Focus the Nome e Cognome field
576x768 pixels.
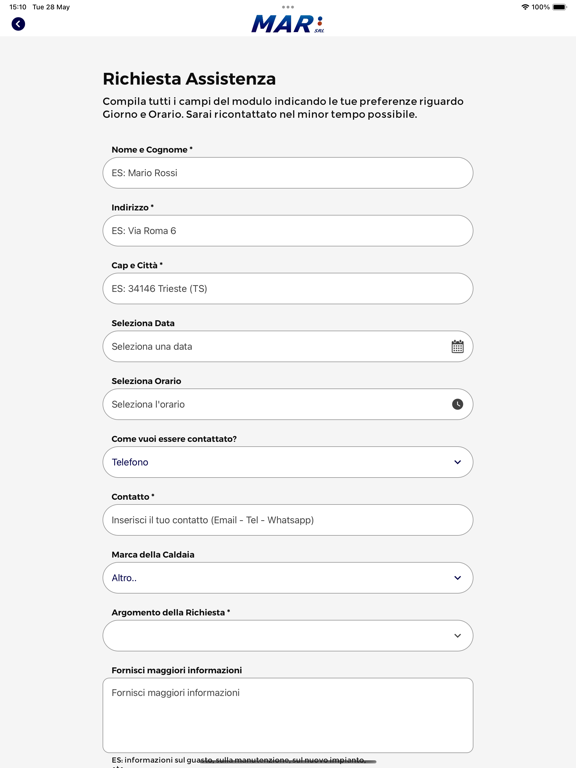point(288,173)
